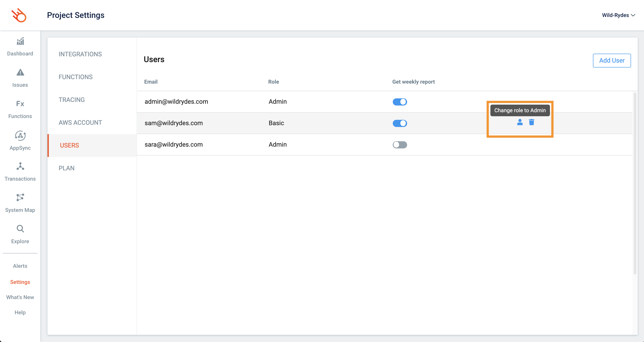Click person icon to change sam's role
This screenshot has width=644, height=342.
tap(520, 122)
